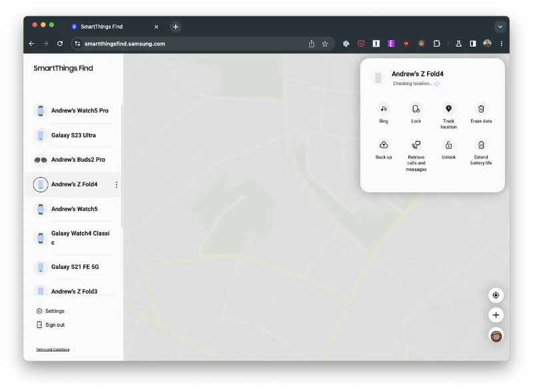Click the Ring device icon
This screenshot has width=533, height=392.
click(x=383, y=108)
